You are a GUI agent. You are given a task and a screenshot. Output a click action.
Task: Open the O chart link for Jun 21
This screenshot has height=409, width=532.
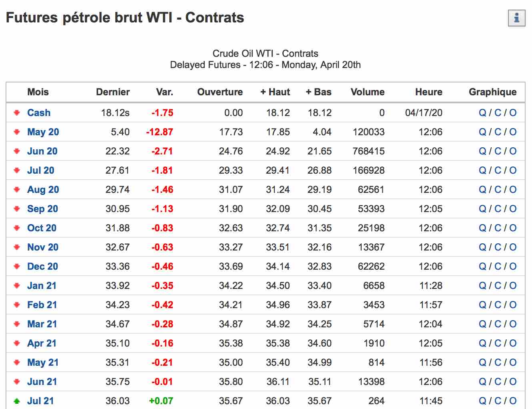513,382
